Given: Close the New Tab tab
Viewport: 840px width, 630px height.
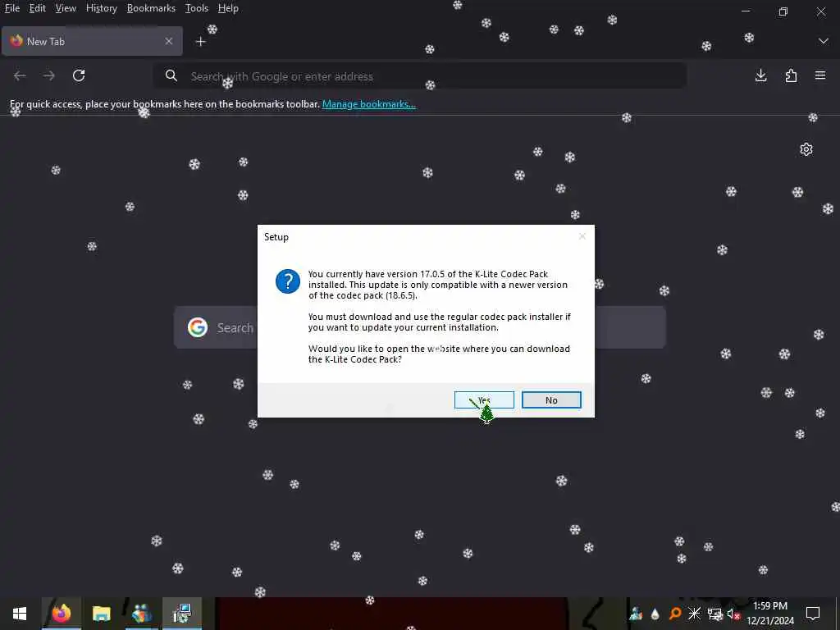Looking at the screenshot, I should [169, 41].
